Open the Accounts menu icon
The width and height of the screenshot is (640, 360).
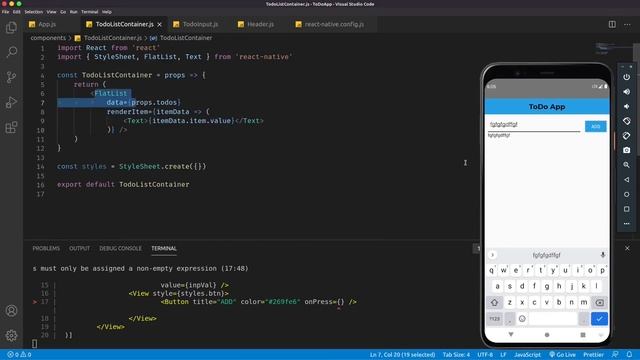click(x=11, y=311)
